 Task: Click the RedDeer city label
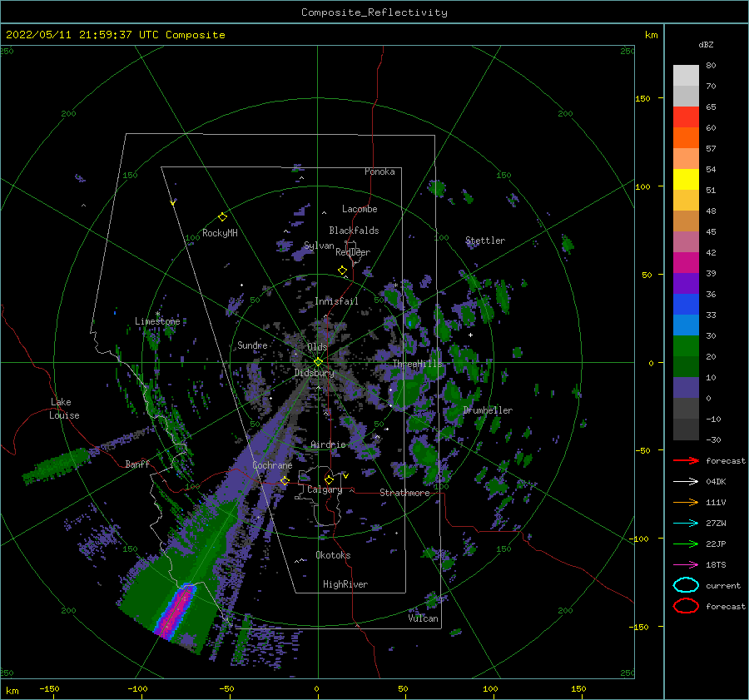click(x=353, y=252)
